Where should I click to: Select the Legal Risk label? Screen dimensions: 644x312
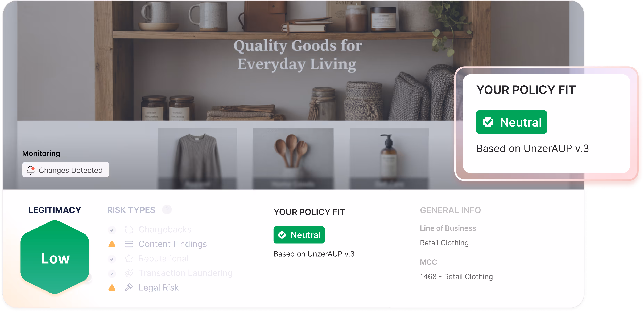coord(159,287)
